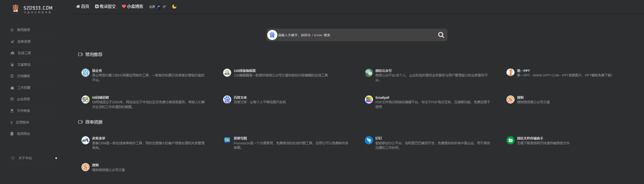Click the 北京 weather widget
This screenshot has height=184, width=644.
tap(158, 7)
